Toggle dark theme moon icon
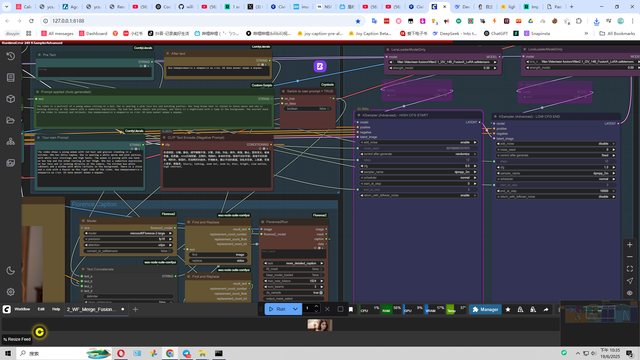This screenshot has height=360, width=640. click(x=11, y=270)
